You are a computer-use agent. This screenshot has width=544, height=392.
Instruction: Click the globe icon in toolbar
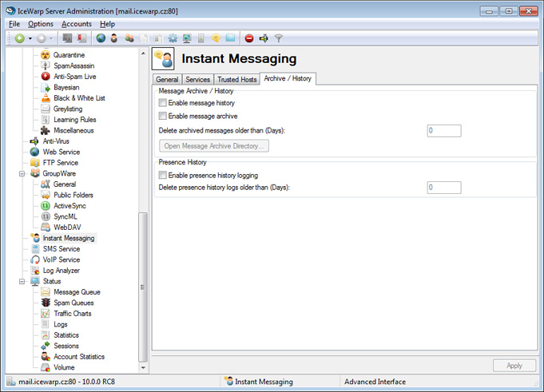pyautogui.click(x=101, y=38)
